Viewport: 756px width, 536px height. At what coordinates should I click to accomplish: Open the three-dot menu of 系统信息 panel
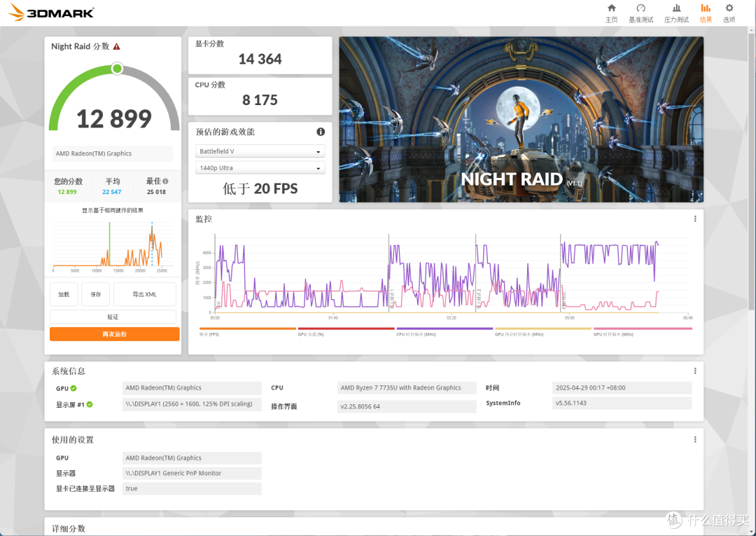click(x=695, y=371)
